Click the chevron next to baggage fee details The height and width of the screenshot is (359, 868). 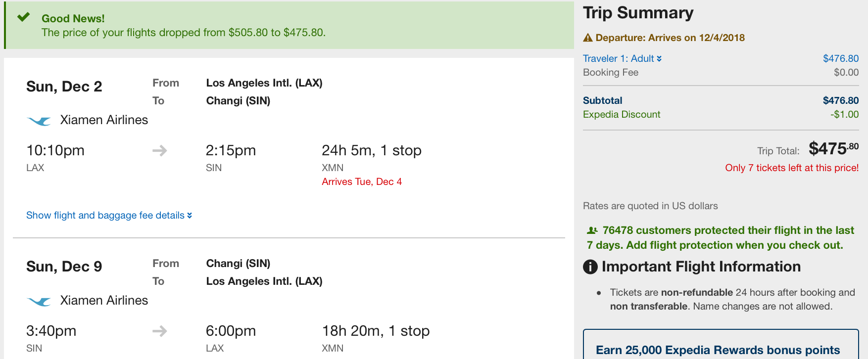click(190, 216)
